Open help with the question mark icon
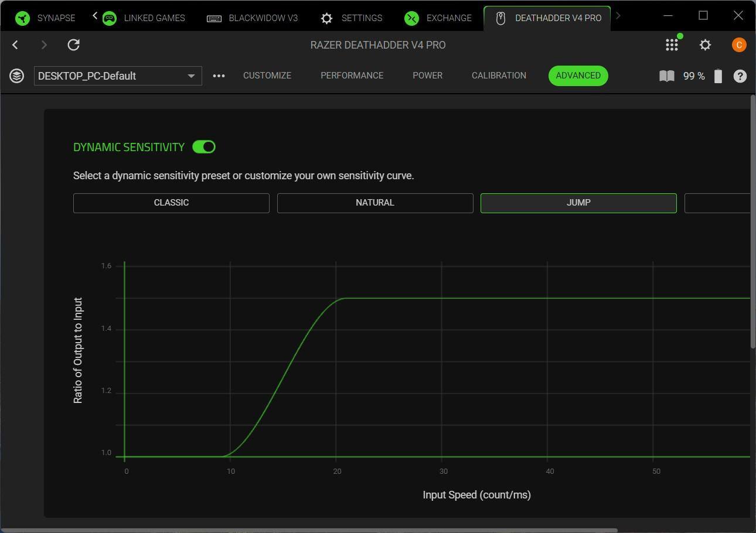 [740, 76]
